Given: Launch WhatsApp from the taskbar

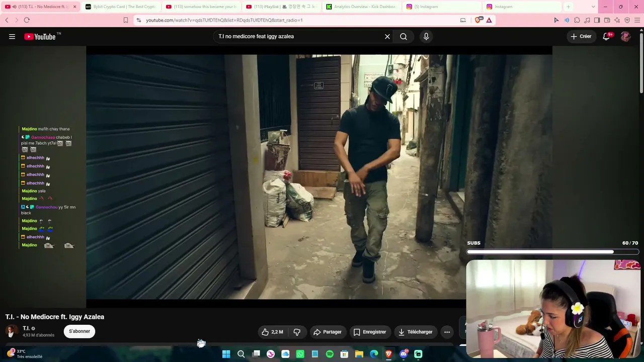Looking at the screenshot, I should [x=300, y=354].
